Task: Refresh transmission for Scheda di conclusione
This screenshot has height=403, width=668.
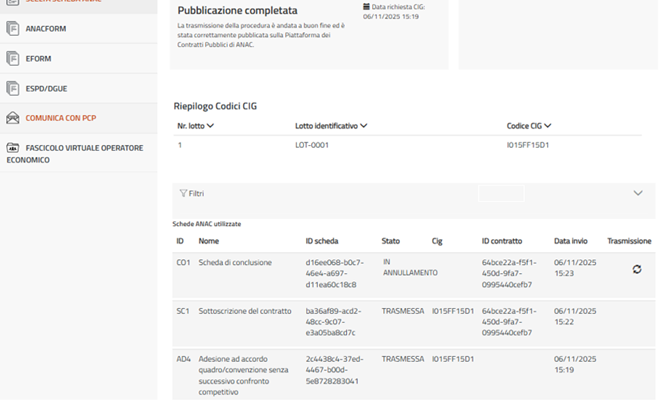Action: pyautogui.click(x=637, y=269)
